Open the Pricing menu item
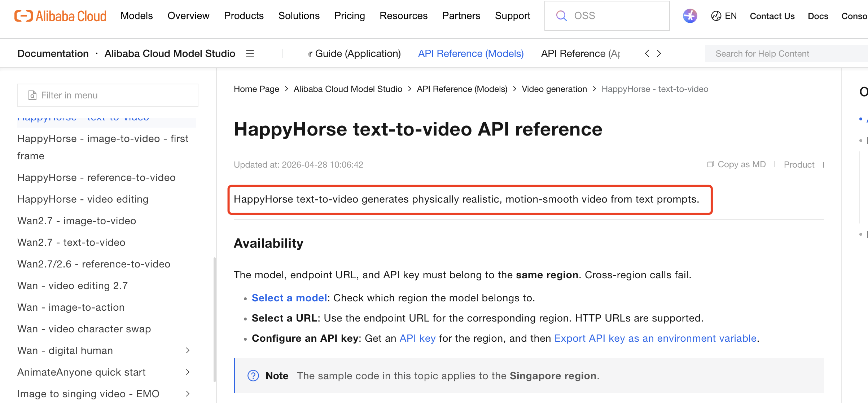 point(350,16)
